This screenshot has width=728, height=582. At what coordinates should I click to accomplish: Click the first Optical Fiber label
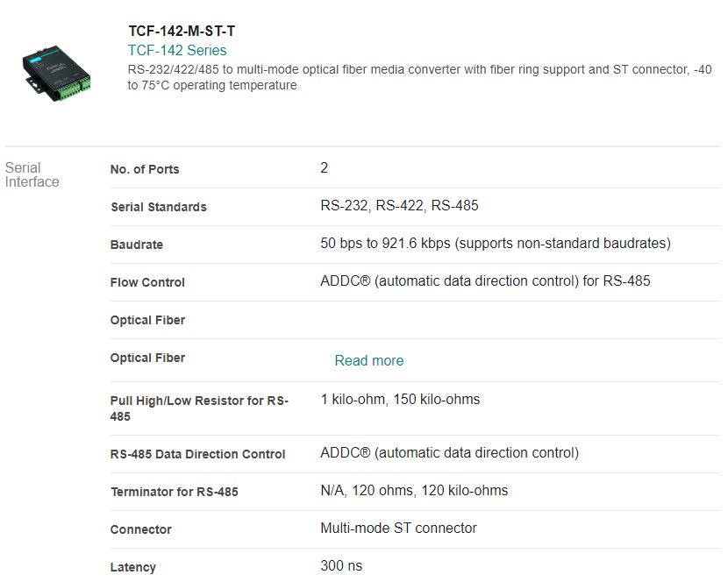click(147, 320)
